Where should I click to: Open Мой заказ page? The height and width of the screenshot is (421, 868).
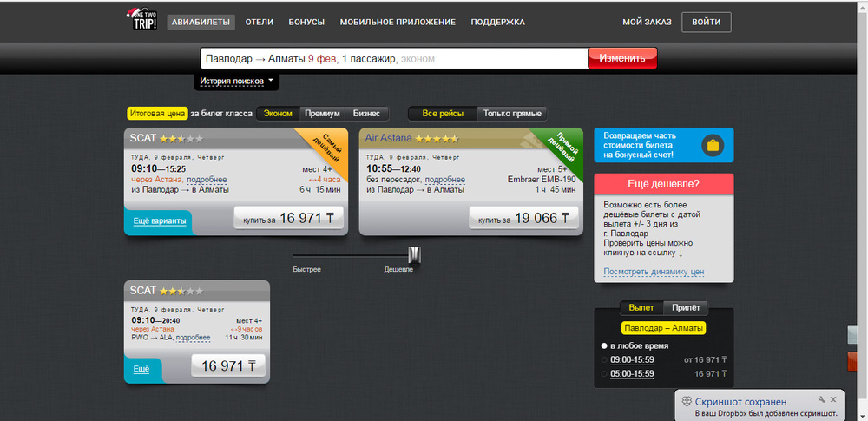[648, 23]
